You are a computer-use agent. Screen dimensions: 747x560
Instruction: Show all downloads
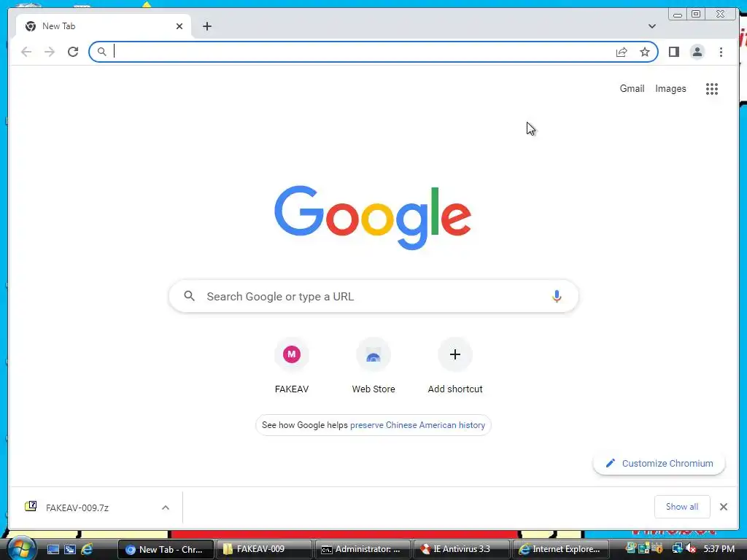click(682, 507)
